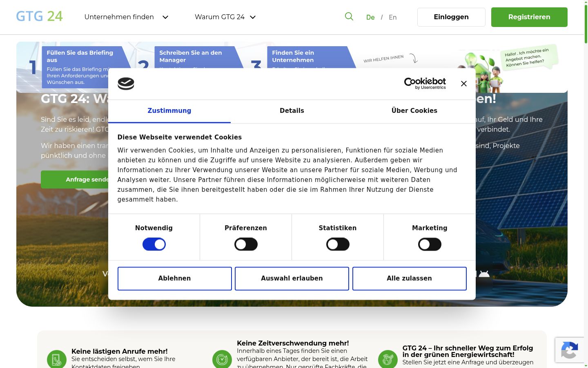Expand the Warum GTG 24 menu

[x=225, y=17]
